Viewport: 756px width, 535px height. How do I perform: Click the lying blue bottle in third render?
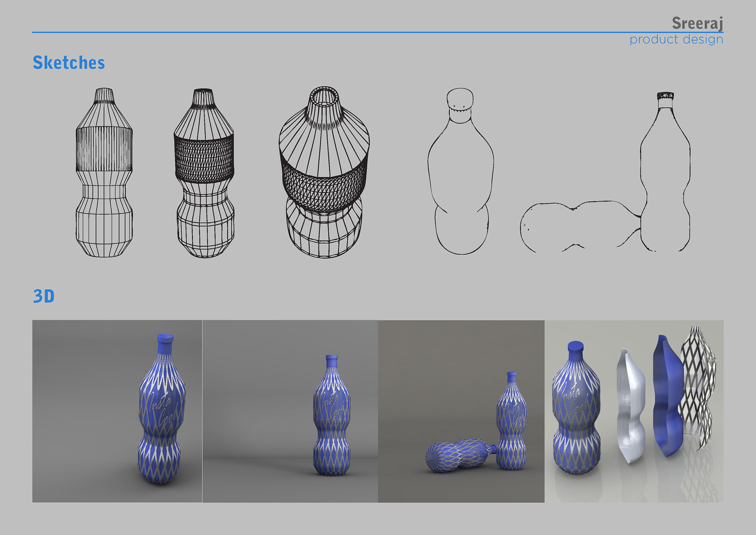point(459,455)
